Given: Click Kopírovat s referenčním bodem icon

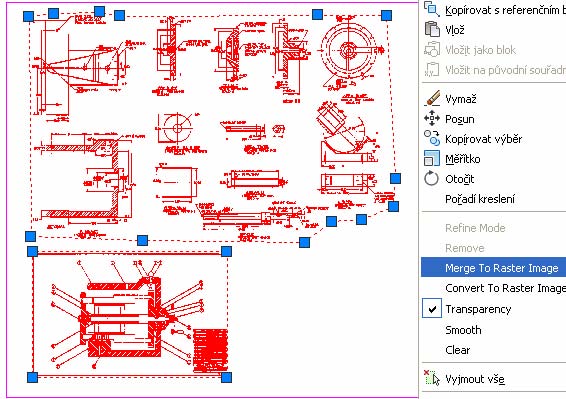Looking at the screenshot, I should point(432,9).
